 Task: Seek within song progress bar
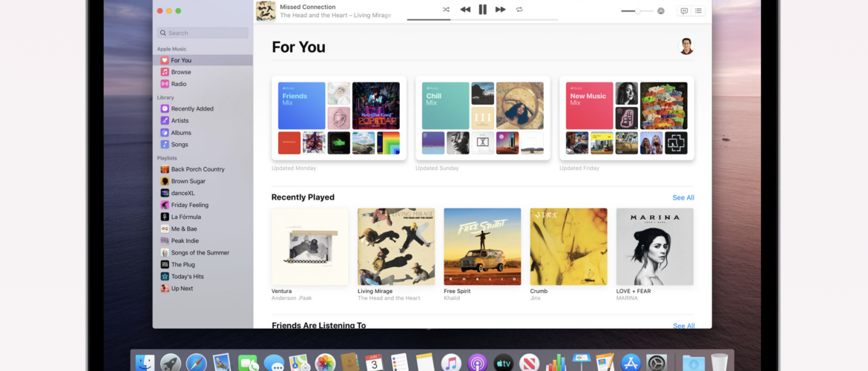tap(482, 20)
